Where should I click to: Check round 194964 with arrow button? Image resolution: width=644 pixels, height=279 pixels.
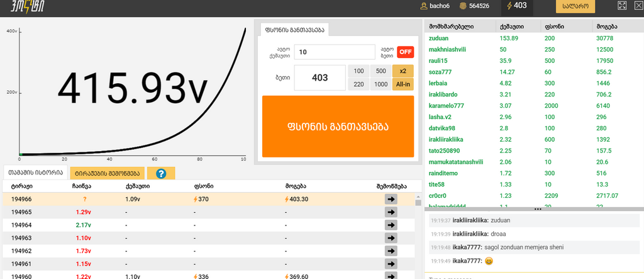coord(391,225)
